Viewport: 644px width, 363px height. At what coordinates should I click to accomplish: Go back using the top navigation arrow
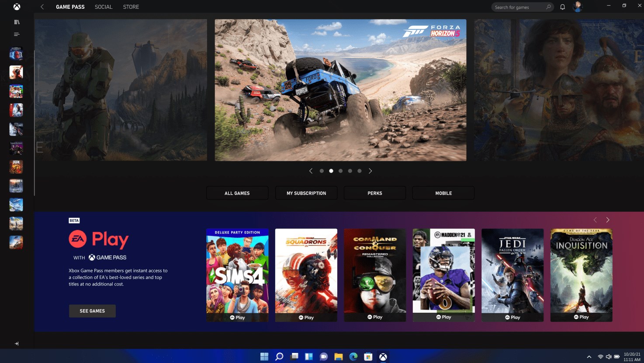pos(42,7)
